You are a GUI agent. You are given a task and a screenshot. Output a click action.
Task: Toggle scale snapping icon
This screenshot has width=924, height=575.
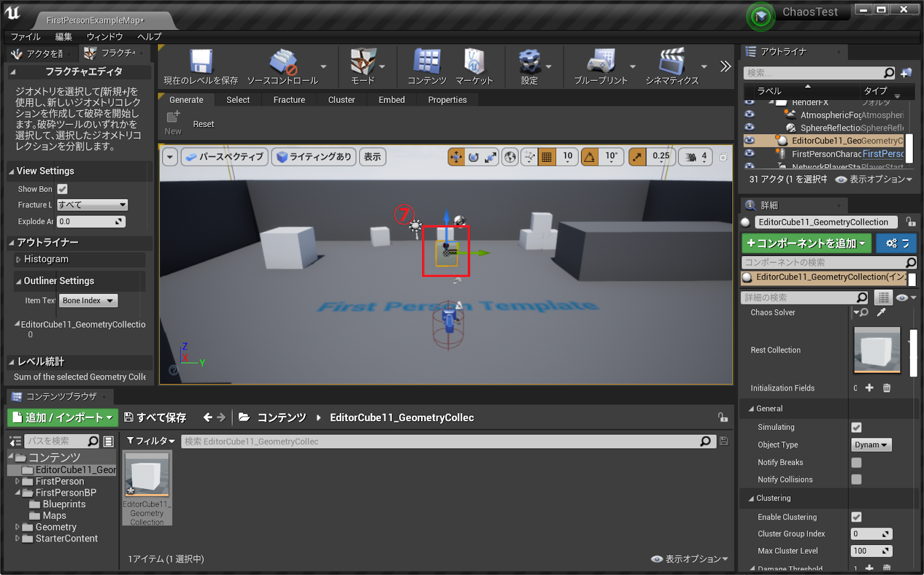(x=638, y=157)
